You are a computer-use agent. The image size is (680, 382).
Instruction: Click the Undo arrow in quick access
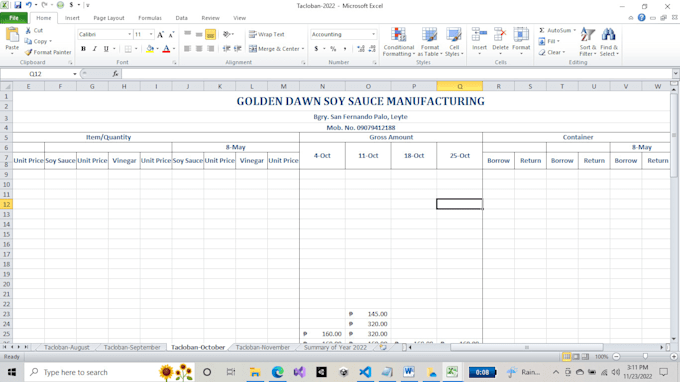[29, 5]
